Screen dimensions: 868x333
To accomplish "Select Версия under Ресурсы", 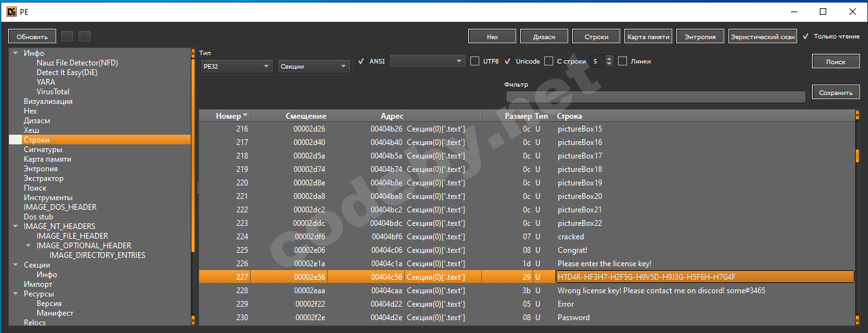I will pos(49,303).
